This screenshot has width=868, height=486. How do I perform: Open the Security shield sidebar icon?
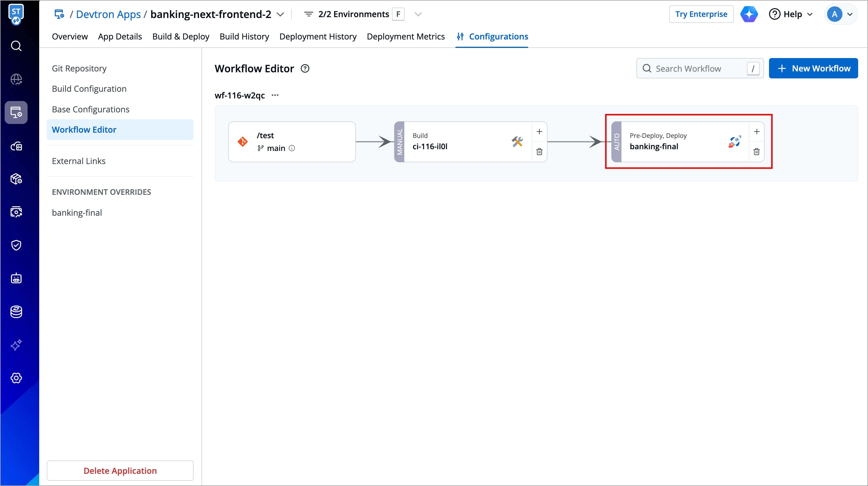tap(16, 245)
